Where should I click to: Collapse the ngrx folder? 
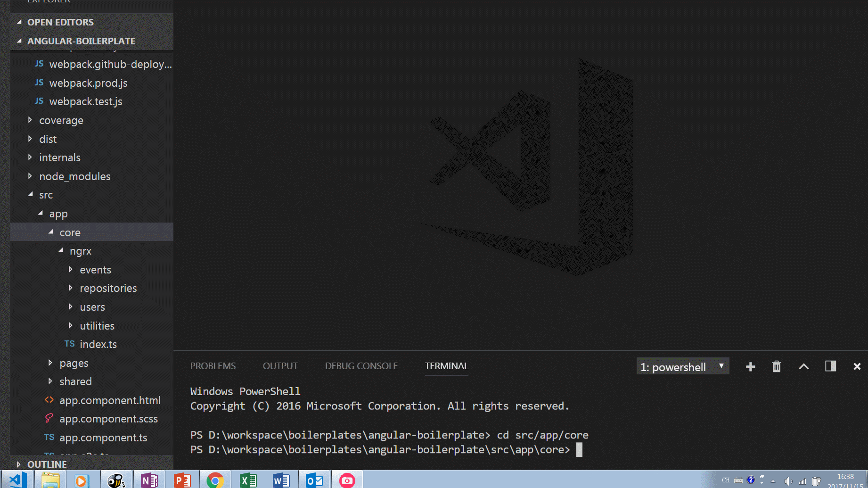[92, 251]
